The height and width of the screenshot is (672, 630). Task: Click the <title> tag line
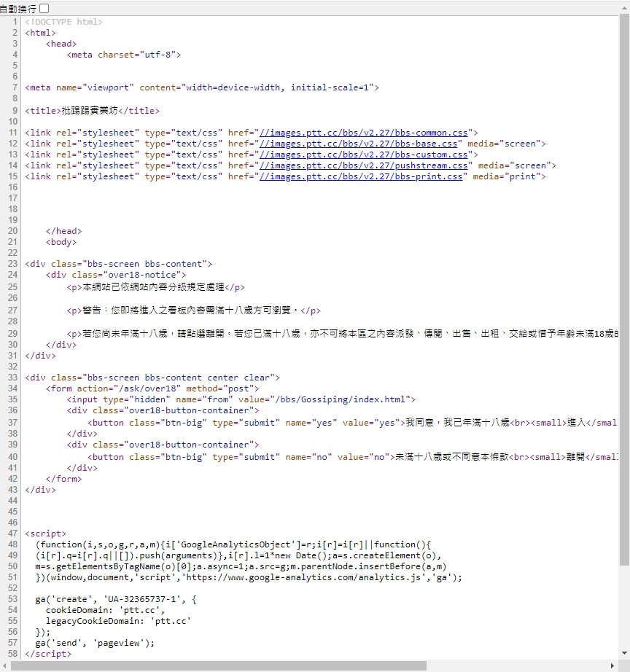92,111
